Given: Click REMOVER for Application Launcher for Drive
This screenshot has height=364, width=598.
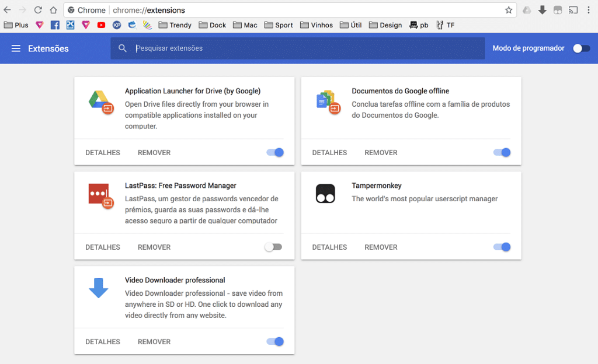Looking at the screenshot, I should 154,153.
